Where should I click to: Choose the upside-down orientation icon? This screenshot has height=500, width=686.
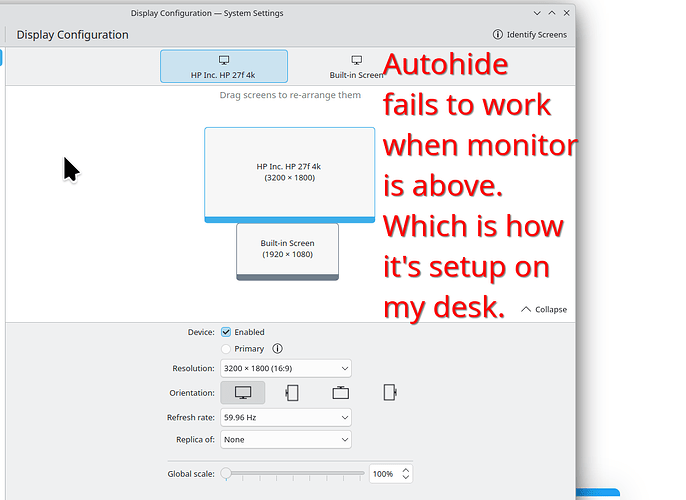point(340,392)
